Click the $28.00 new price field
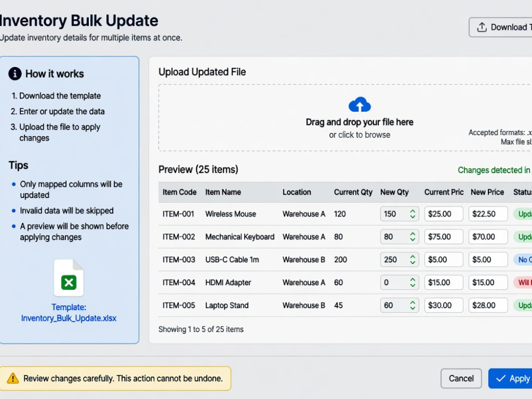Viewport: 532px width, 399px height. coord(488,305)
